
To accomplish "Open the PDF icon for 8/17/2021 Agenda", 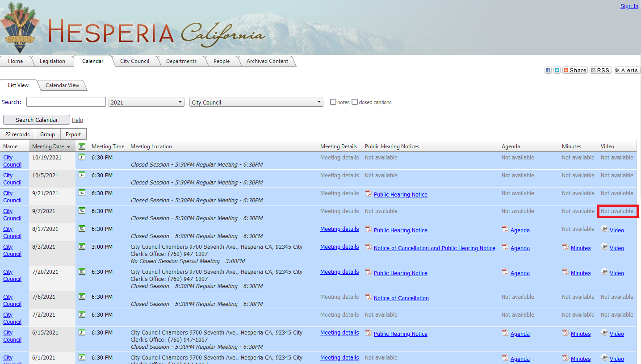I will [505, 230].
